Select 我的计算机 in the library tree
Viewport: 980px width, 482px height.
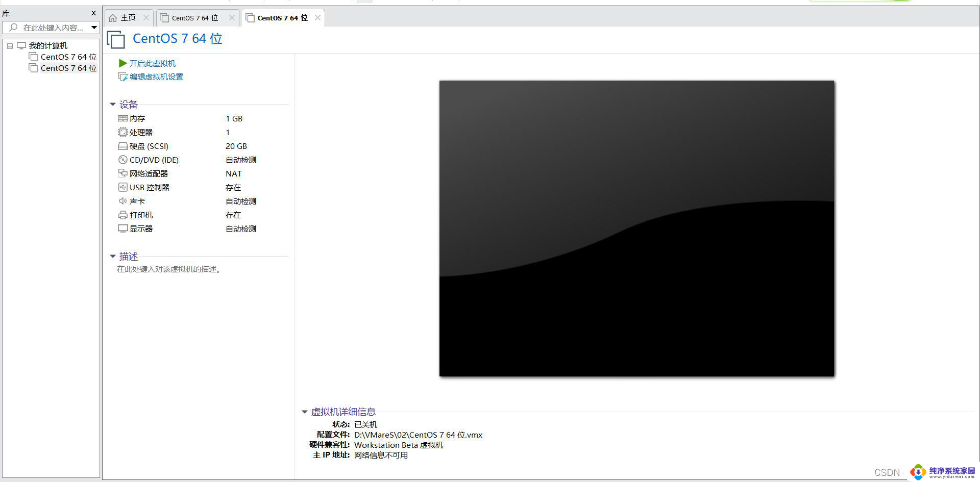pyautogui.click(x=48, y=46)
